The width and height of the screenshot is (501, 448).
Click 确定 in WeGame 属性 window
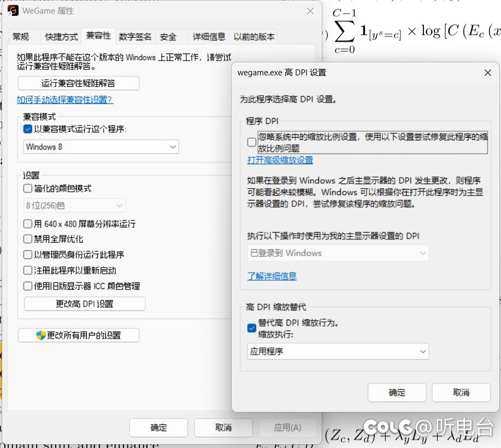coord(158,428)
